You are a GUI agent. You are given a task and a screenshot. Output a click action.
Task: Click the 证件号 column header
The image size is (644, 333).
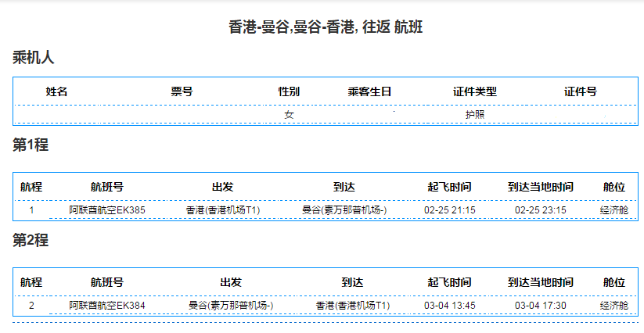(x=581, y=91)
